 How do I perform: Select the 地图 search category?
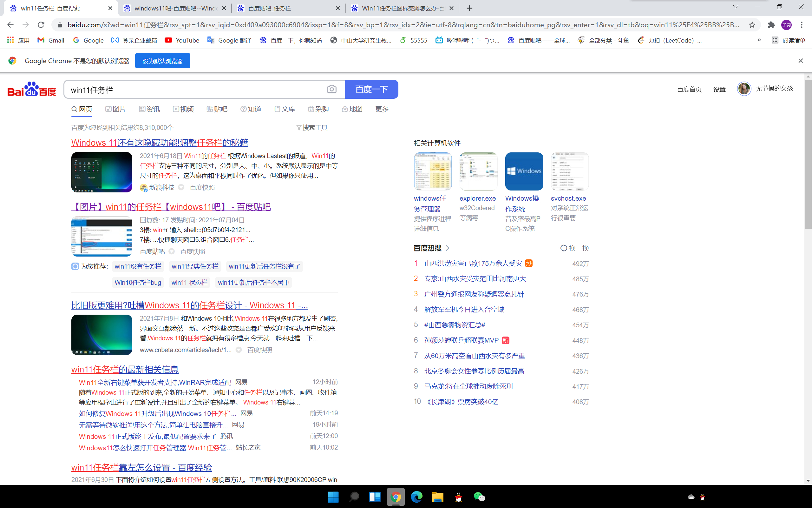(x=352, y=109)
